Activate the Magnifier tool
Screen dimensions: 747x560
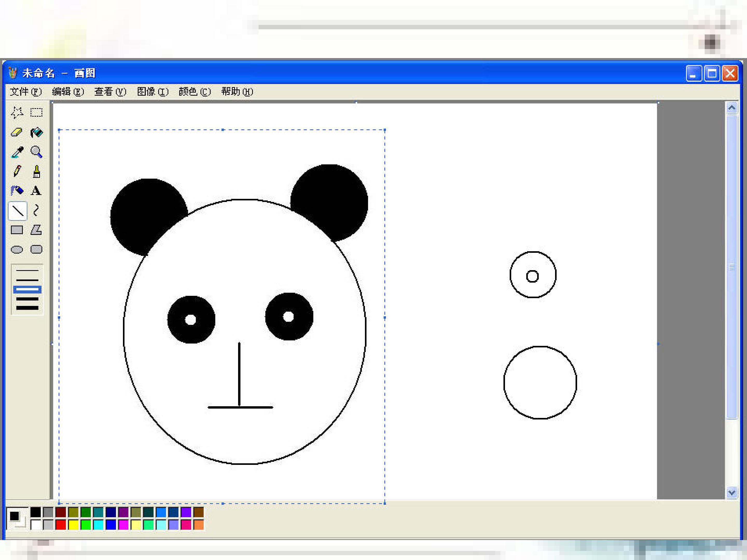(x=37, y=152)
